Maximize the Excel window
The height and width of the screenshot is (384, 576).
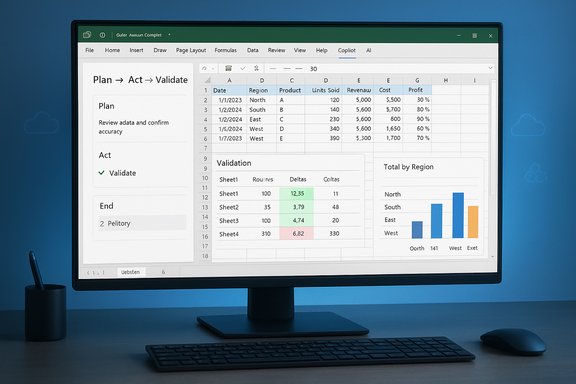point(475,36)
